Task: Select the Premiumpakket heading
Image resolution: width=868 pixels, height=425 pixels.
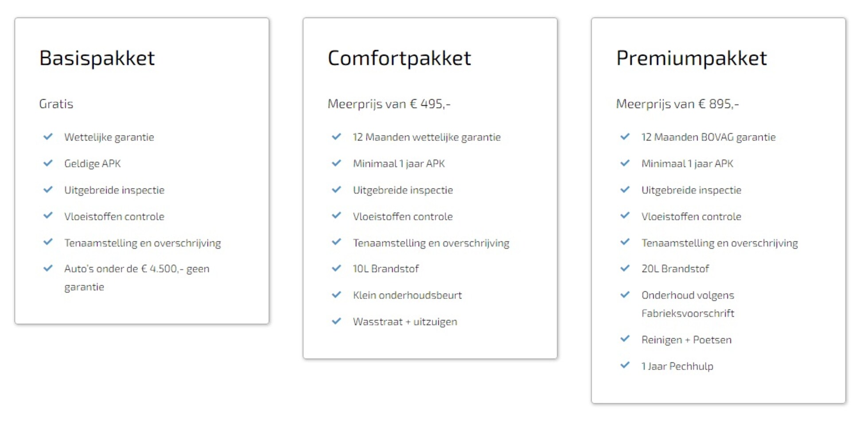Action: tap(691, 58)
